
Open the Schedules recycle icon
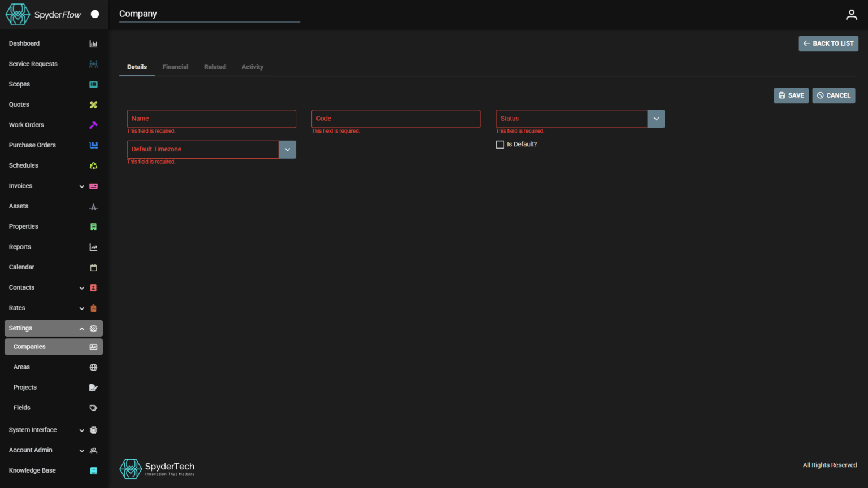(x=93, y=165)
